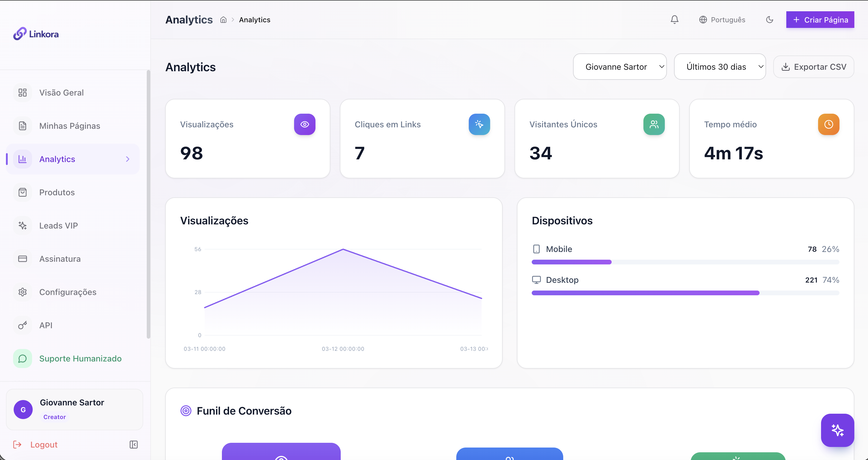This screenshot has width=868, height=460.
Task: Click the globe language icon
Action: pos(703,20)
